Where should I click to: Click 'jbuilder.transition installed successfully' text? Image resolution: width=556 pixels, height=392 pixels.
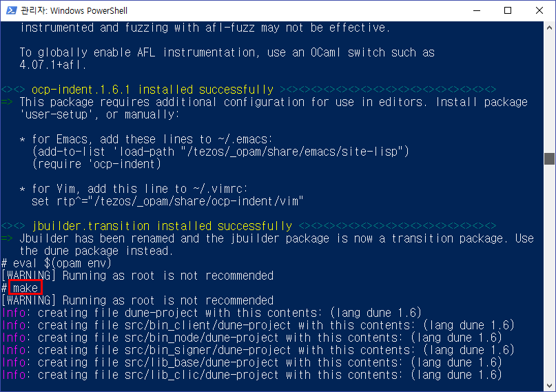pyautogui.click(x=162, y=226)
